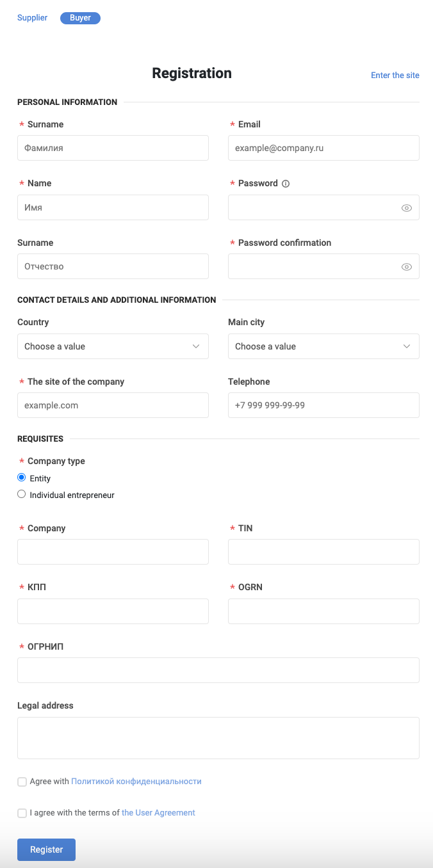433x868 pixels.
Task: Switch to the Supplier tab
Action: (33, 18)
